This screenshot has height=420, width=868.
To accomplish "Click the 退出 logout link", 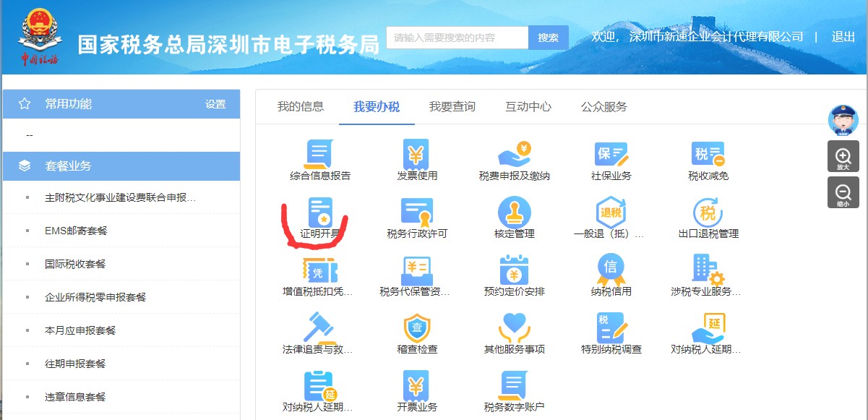I will point(843,37).
